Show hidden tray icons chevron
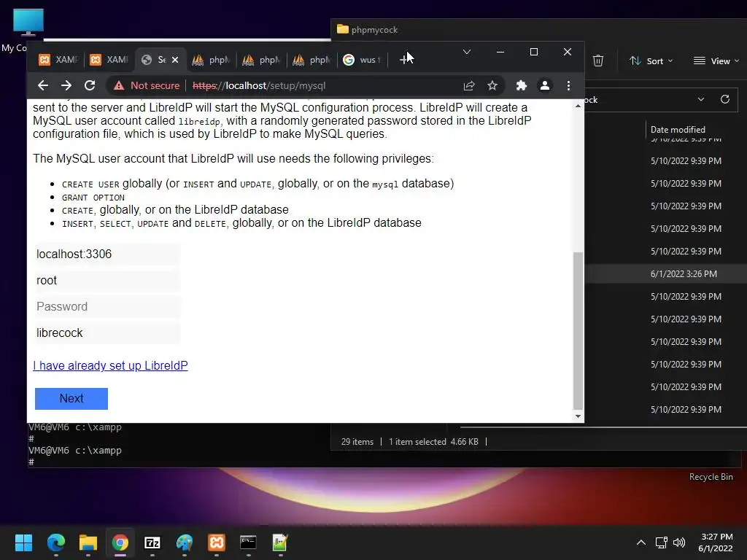The image size is (747, 560). click(x=641, y=542)
